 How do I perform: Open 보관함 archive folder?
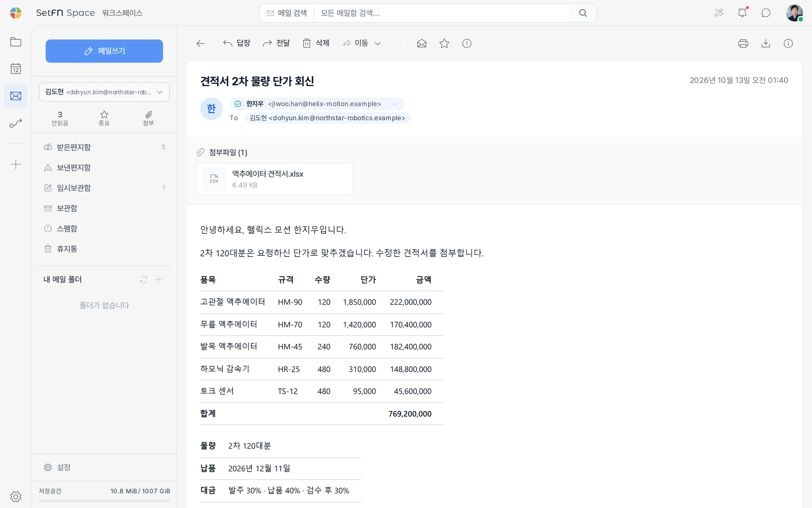[104, 208]
